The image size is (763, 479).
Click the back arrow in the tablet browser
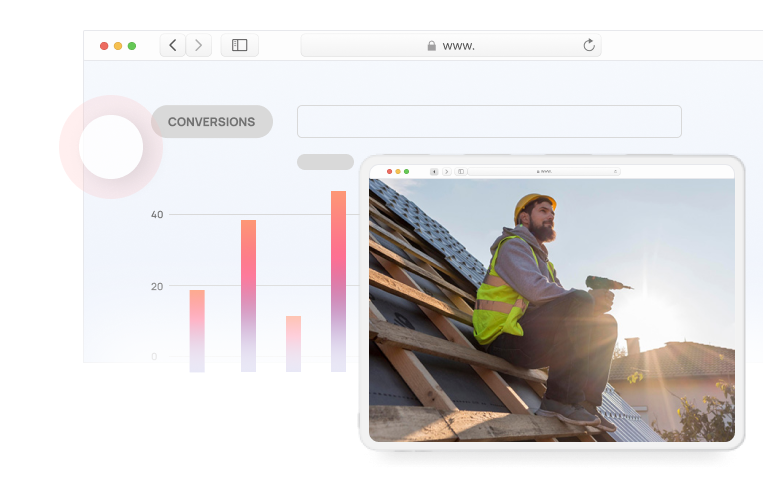tap(434, 172)
